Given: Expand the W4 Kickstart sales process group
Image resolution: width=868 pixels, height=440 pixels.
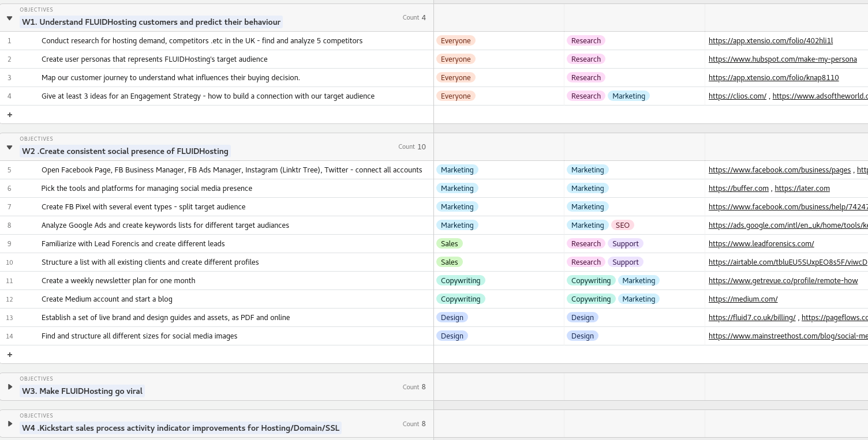Looking at the screenshot, I should point(10,424).
